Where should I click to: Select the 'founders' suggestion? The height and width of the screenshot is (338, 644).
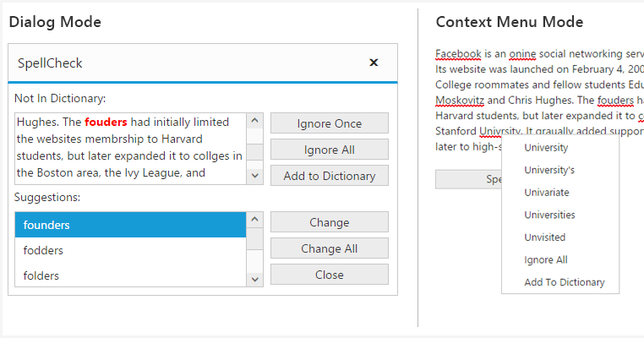(130, 225)
